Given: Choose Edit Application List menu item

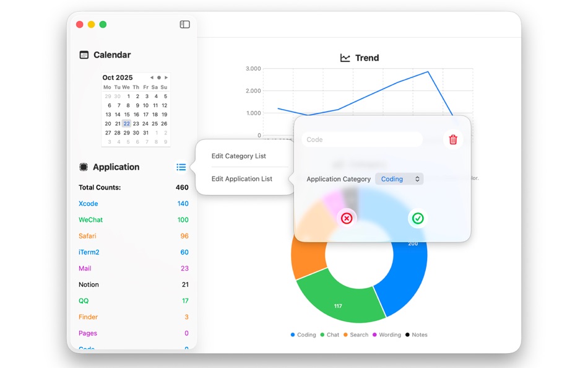Looking at the screenshot, I should [242, 179].
